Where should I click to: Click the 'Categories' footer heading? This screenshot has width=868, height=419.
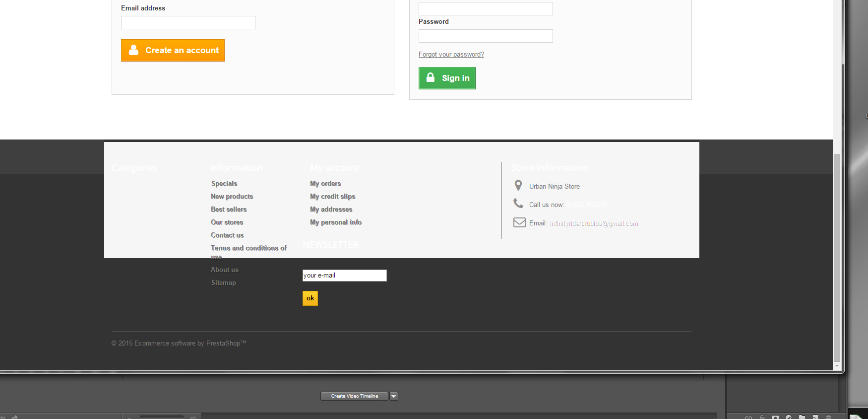[134, 168]
